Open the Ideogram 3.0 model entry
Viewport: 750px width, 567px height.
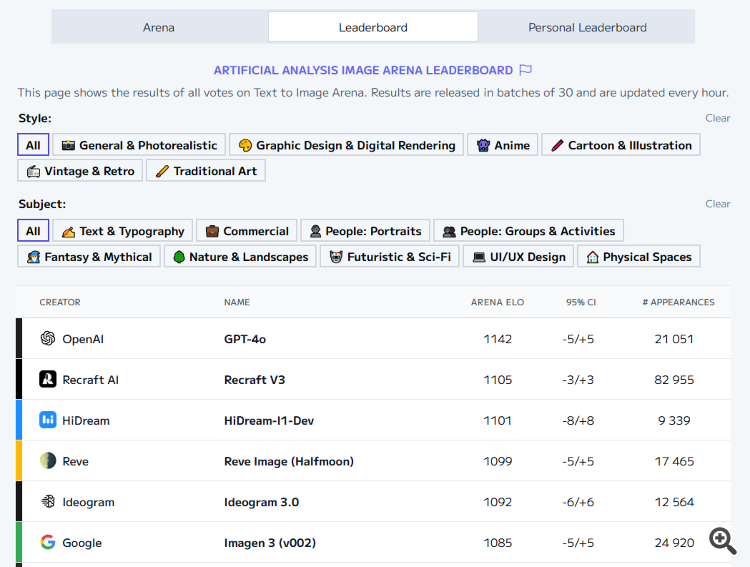pos(261,502)
